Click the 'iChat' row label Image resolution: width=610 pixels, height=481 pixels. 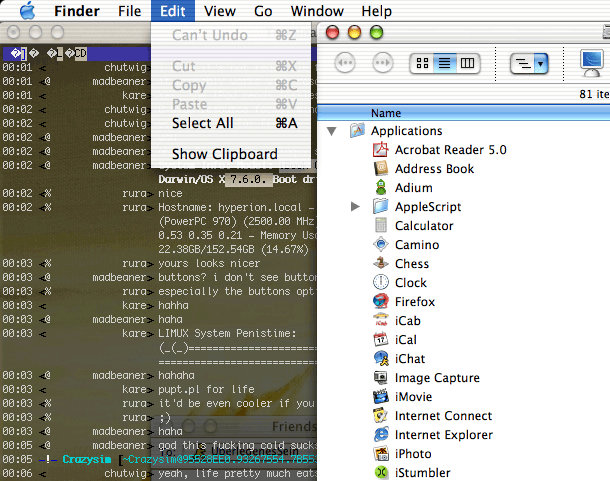coord(410,359)
